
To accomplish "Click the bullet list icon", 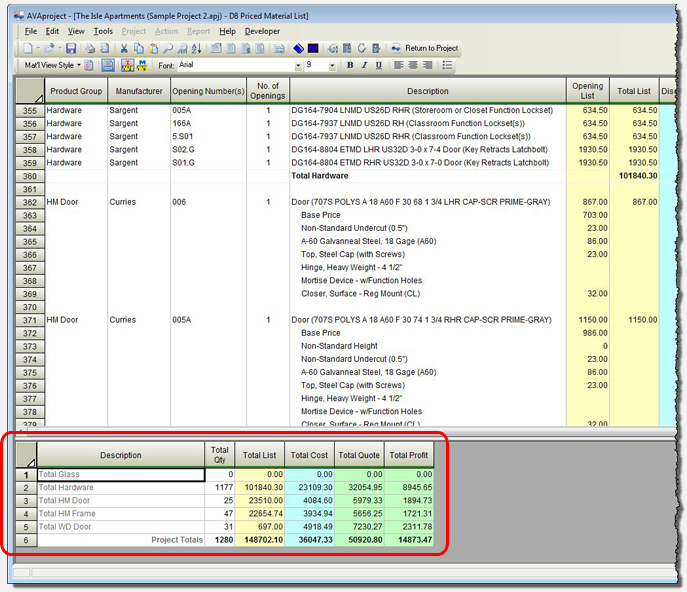I will (447, 65).
